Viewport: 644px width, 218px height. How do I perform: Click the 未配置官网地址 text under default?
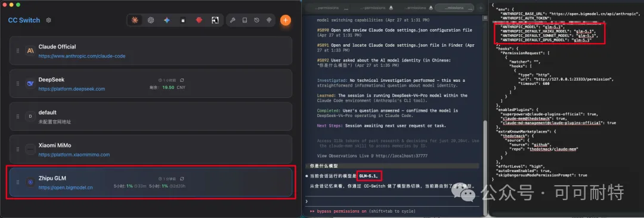(x=55, y=122)
